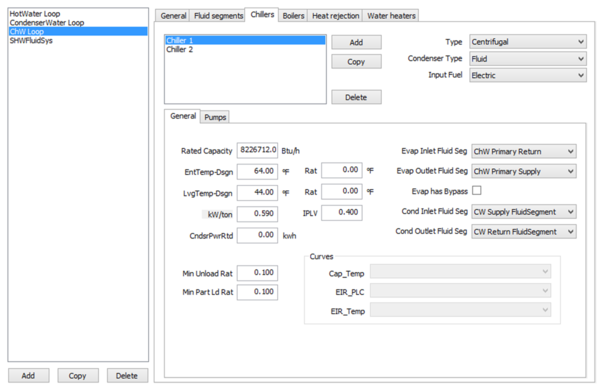This screenshot has width=602, height=384.
Task: Select Chiller 1 in the chiller list
Action: 245,40
